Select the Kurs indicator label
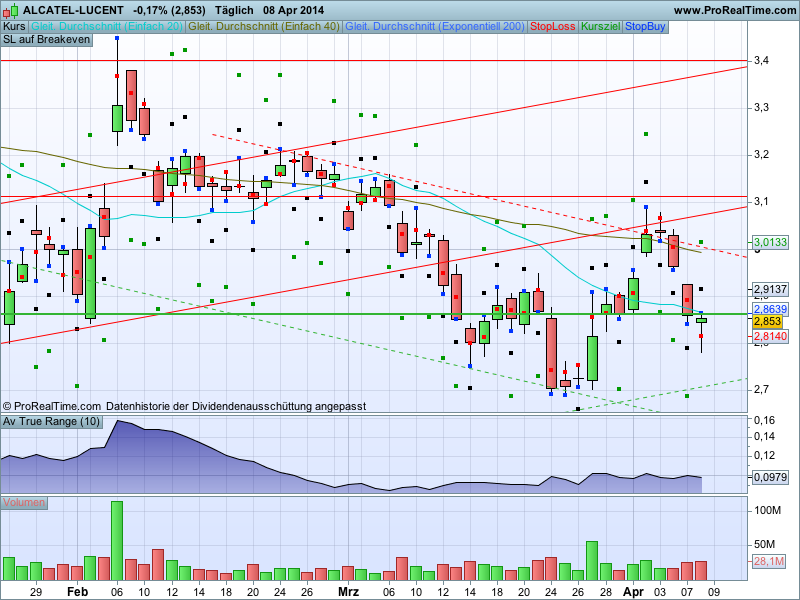The image size is (800, 600). tap(14, 27)
